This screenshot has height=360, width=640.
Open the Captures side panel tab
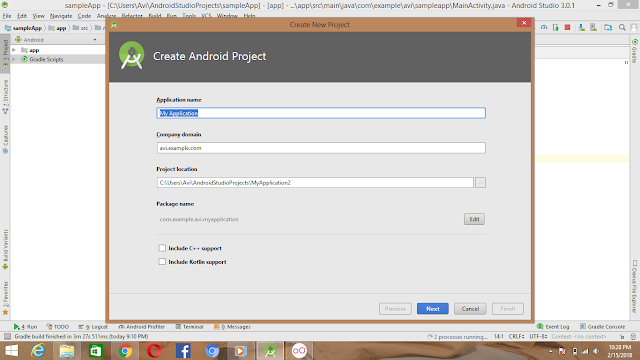5,139
